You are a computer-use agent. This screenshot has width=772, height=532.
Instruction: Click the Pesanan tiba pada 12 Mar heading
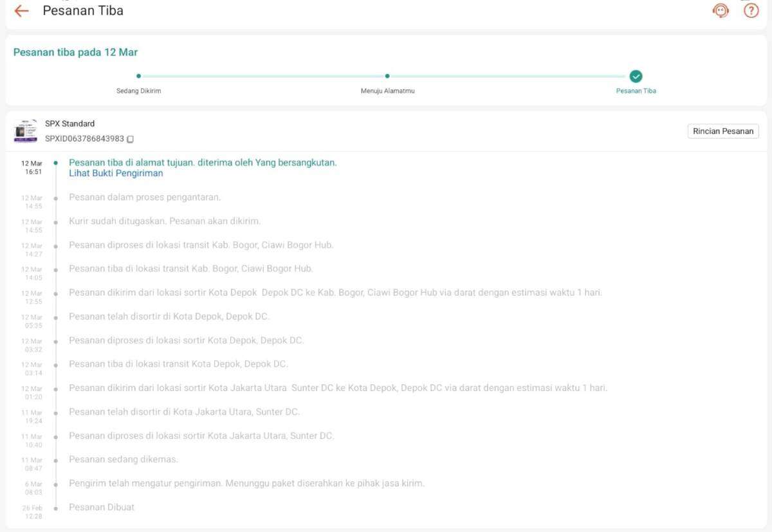tap(75, 52)
